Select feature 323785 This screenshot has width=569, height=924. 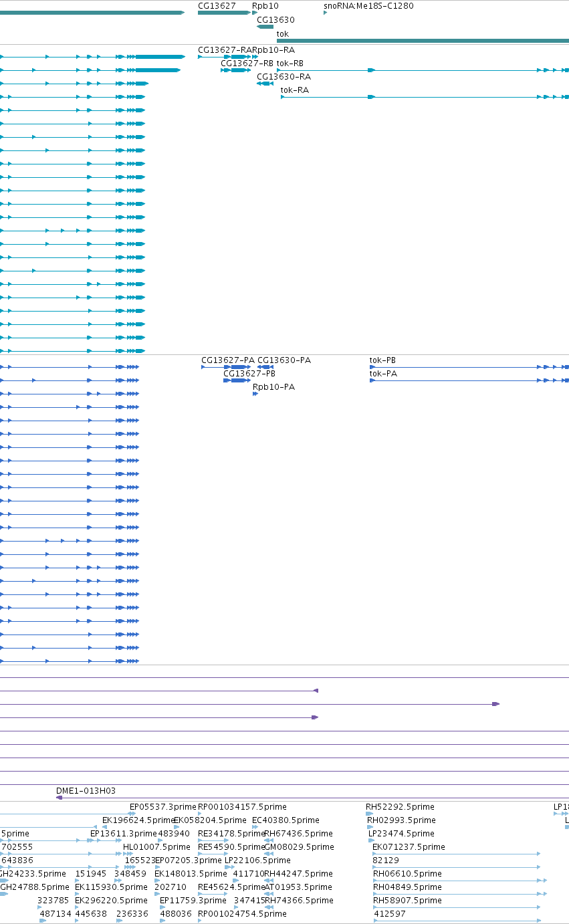pyautogui.click(x=53, y=900)
